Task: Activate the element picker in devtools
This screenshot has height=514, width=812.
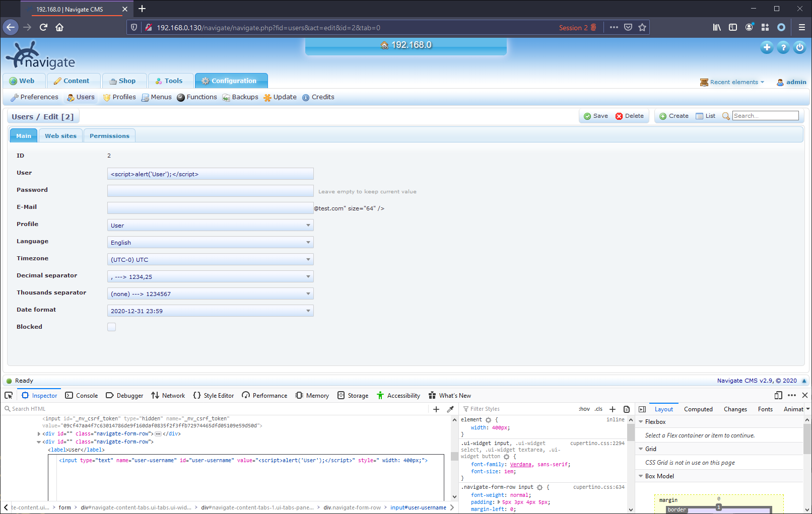Action: 9,395
